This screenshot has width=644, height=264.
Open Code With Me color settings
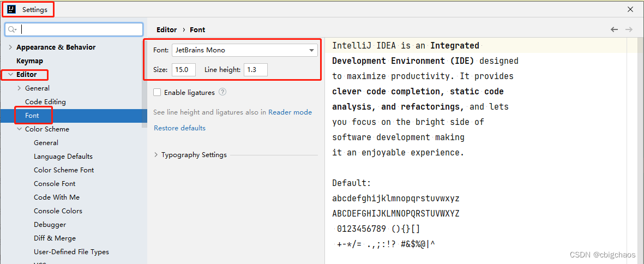click(x=57, y=197)
